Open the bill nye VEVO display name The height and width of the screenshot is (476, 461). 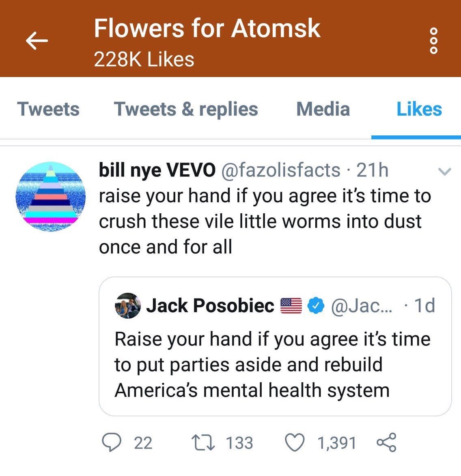point(157,170)
